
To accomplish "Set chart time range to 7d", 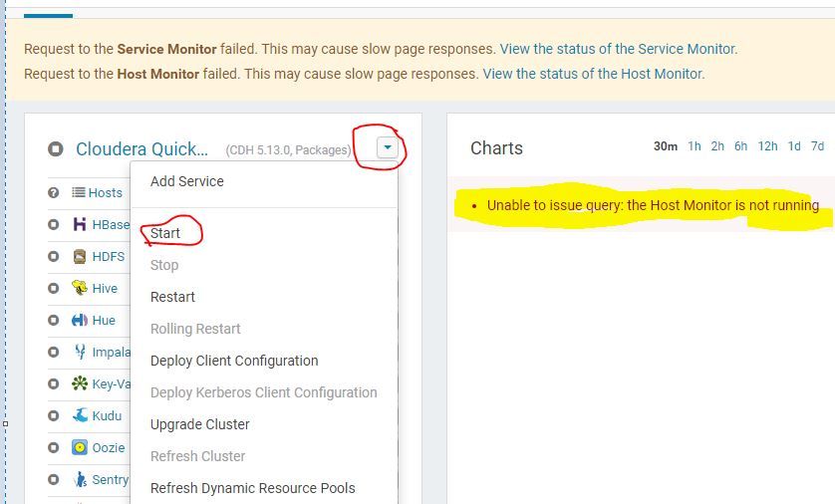I will [x=817, y=146].
